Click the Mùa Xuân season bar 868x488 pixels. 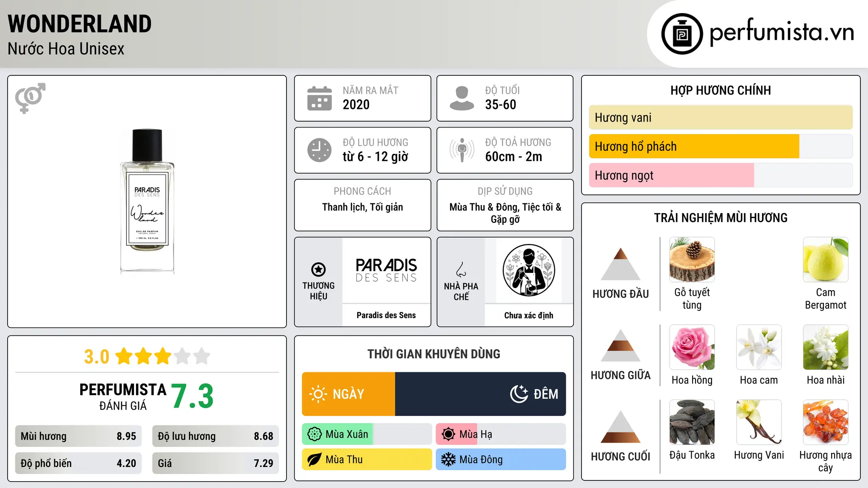pos(367,434)
